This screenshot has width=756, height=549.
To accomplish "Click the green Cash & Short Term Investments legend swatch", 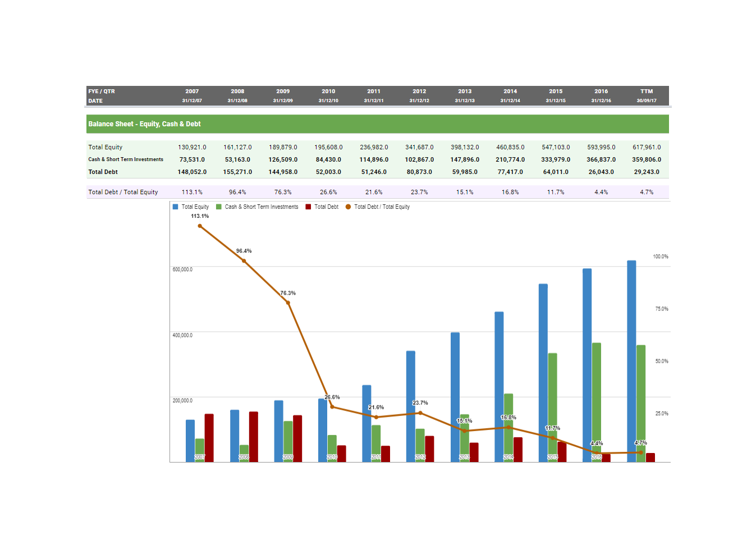I will [x=219, y=207].
